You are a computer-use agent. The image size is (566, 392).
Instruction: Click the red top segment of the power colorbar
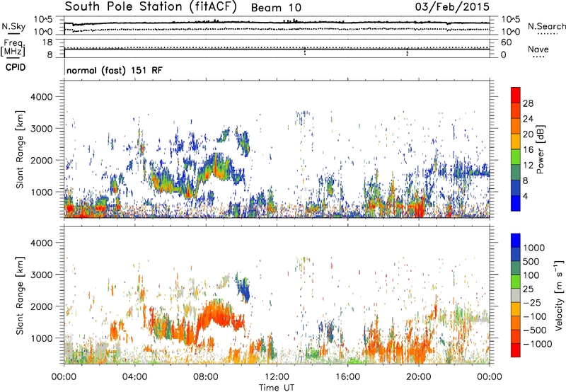516,95
